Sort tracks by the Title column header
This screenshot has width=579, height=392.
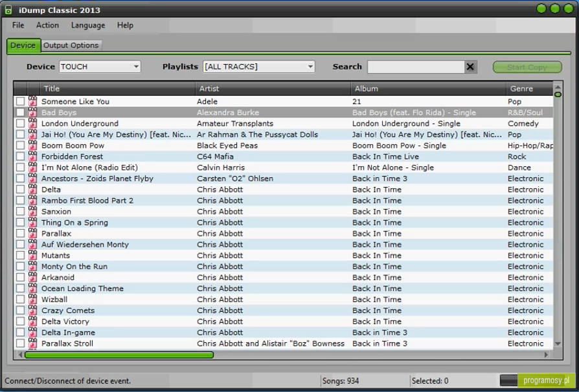pyautogui.click(x=117, y=89)
